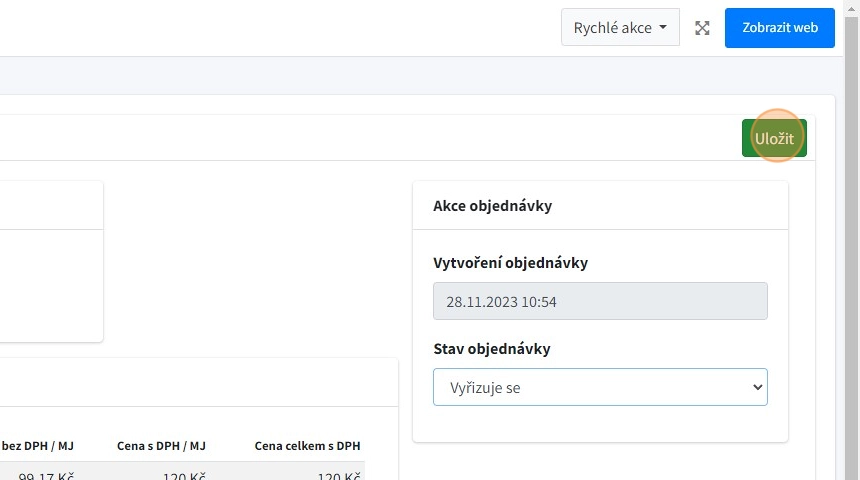Click the chevron arrow in the Vyřizuje se select

pyautogui.click(x=756, y=387)
